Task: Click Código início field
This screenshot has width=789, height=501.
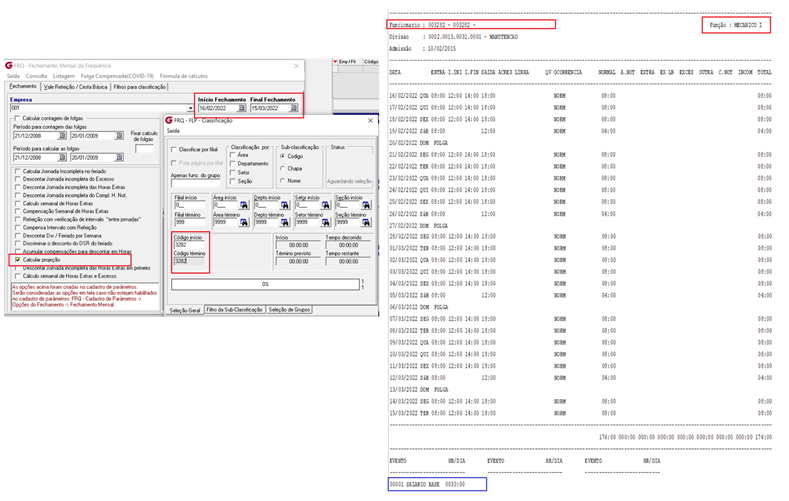Action: [189, 245]
